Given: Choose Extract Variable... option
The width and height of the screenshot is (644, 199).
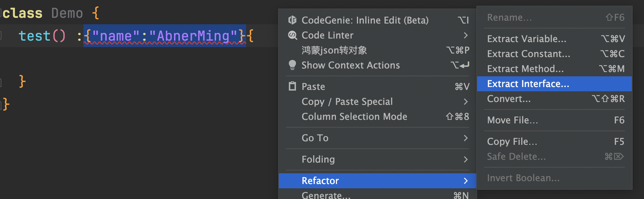Looking at the screenshot, I should [554, 39].
